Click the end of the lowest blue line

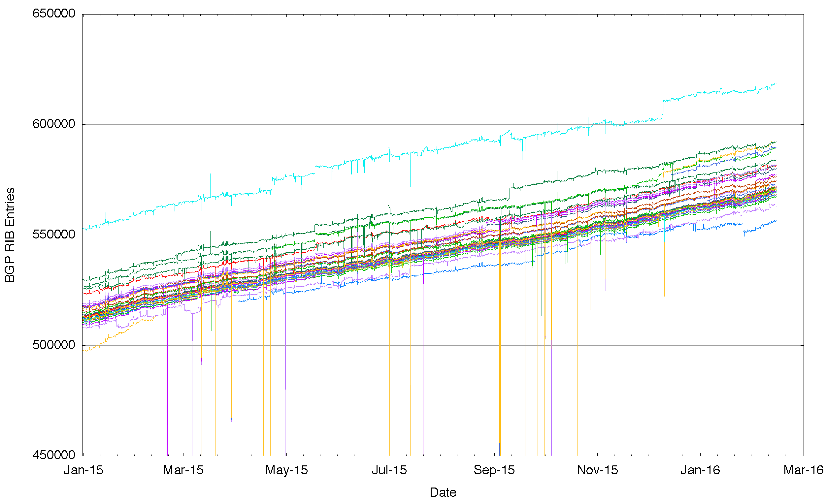(776, 221)
